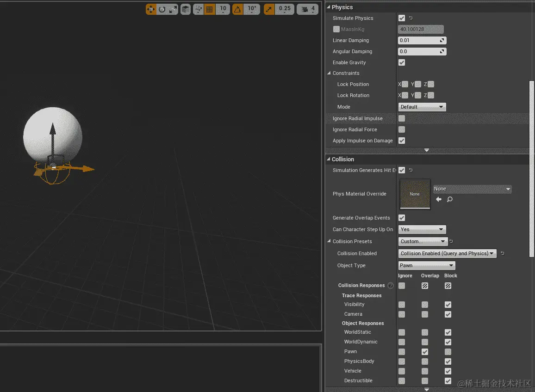The width and height of the screenshot is (535, 392).
Task: Click the Linear Damping field
Action: (422, 40)
